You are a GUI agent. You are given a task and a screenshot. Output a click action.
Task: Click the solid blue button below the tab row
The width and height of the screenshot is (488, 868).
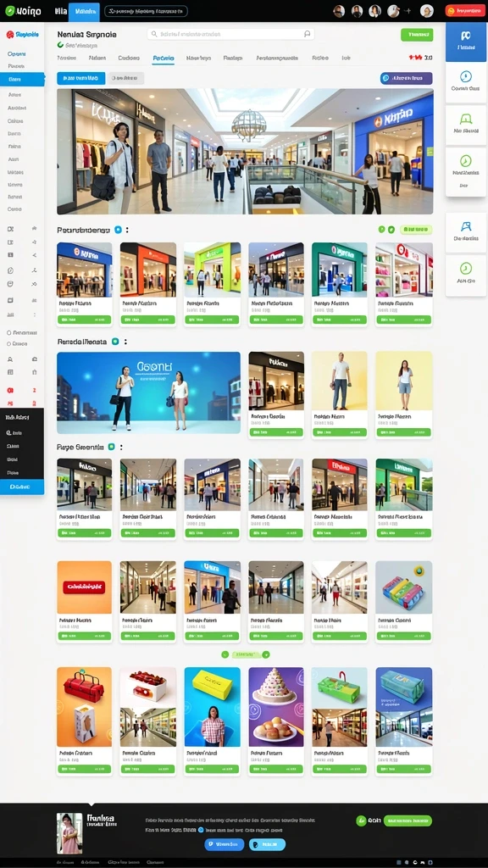click(80, 78)
